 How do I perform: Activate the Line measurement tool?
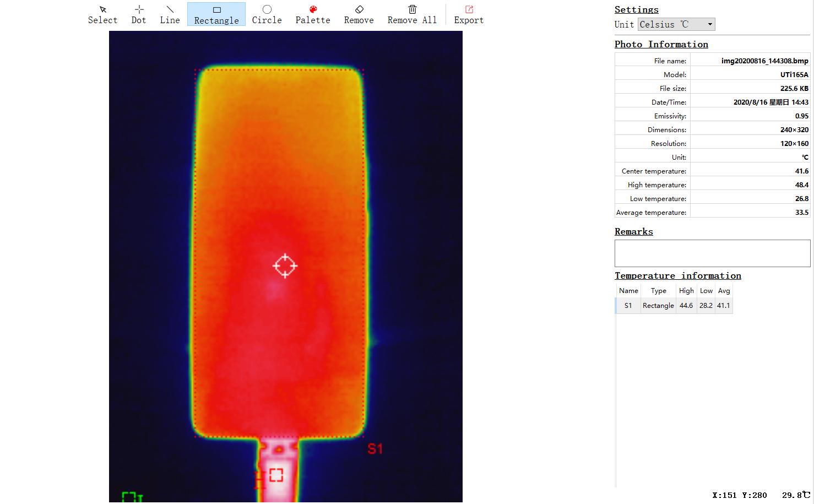click(x=170, y=14)
